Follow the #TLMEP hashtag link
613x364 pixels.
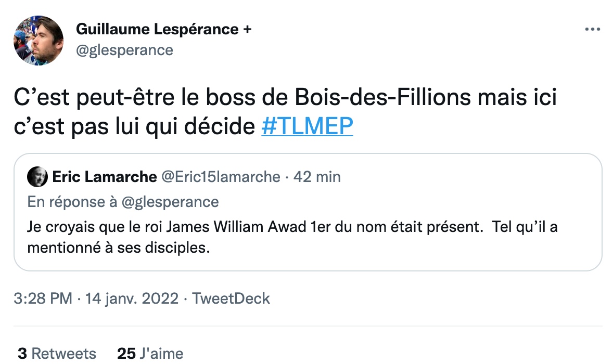pyautogui.click(x=307, y=127)
